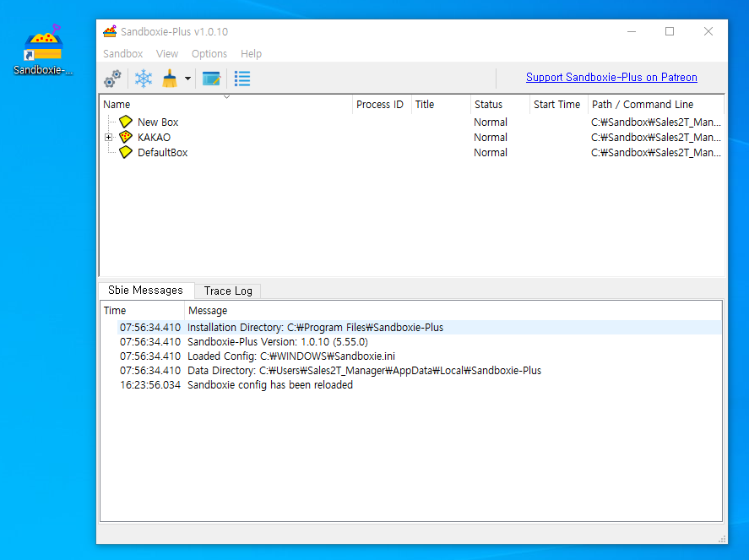Viewport: 749px width, 560px height.
Task: Open the cleanup dropdown arrow beside broom
Action: (x=187, y=79)
